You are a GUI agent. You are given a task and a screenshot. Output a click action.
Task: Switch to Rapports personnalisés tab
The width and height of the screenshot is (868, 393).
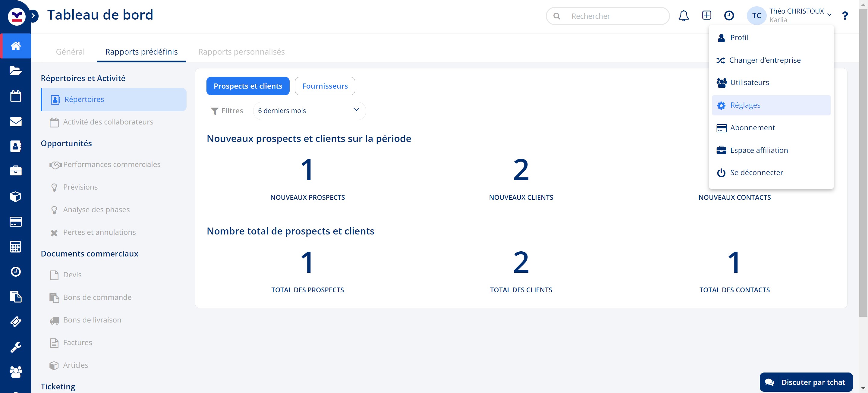pyautogui.click(x=241, y=52)
